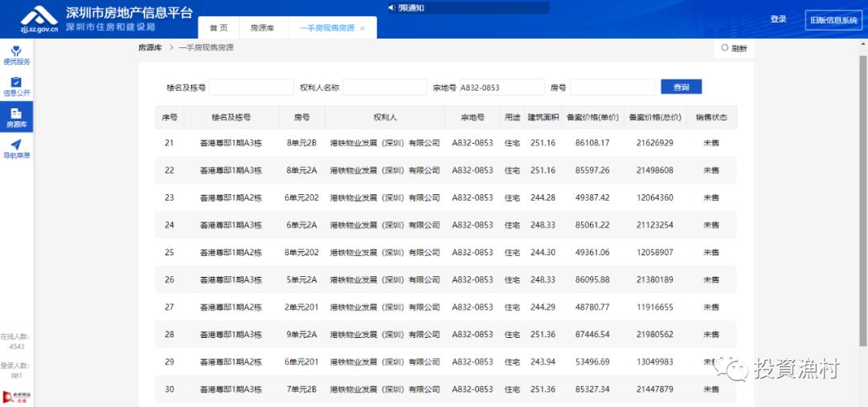Click total price 21980562
The image size is (868, 407).
point(655,335)
